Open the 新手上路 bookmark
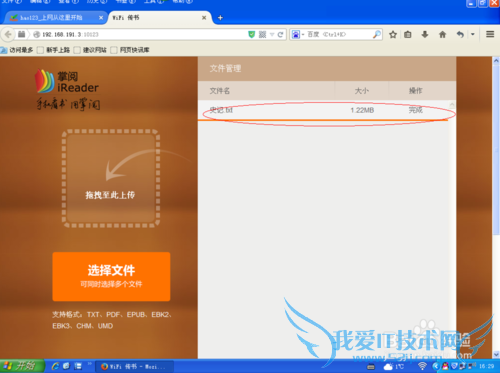This screenshot has width=500, height=373. coord(54,50)
